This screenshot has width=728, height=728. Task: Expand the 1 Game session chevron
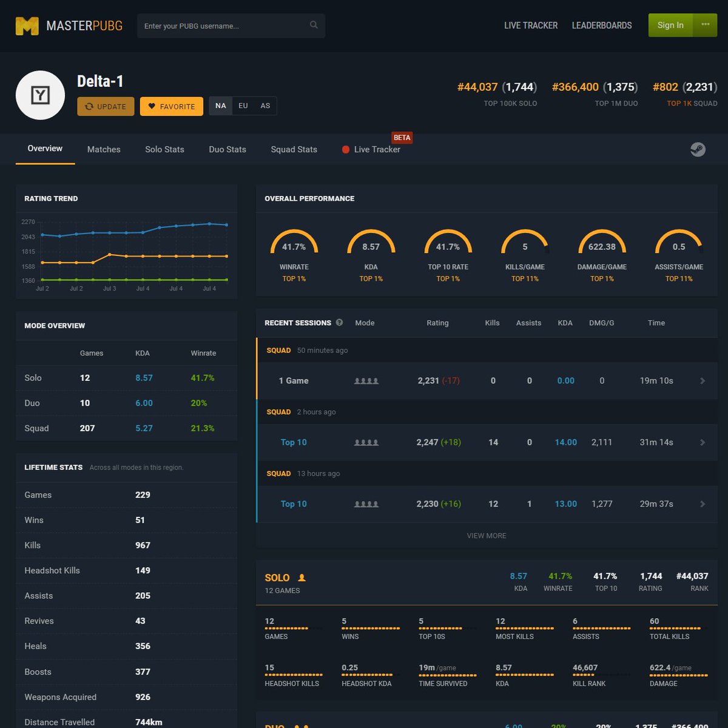tap(703, 381)
